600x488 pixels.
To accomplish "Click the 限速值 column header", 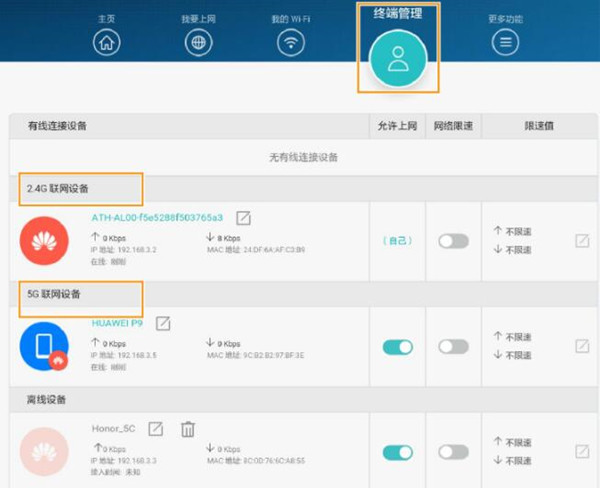I will tap(539, 126).
